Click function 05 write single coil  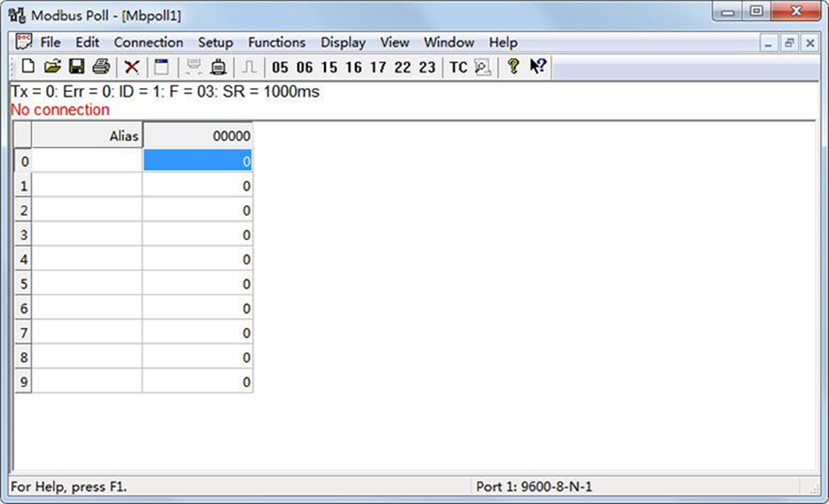click(x=280, y=67)
